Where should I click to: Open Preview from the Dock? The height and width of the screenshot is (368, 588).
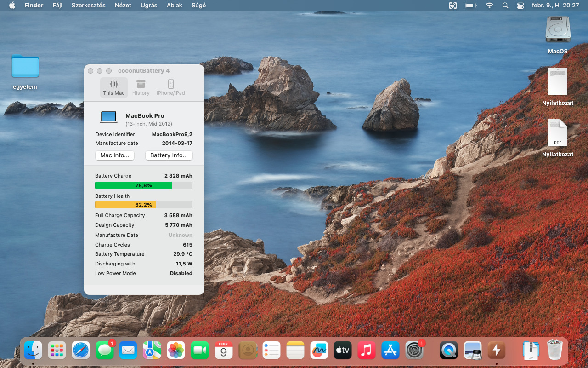[473, 351]
